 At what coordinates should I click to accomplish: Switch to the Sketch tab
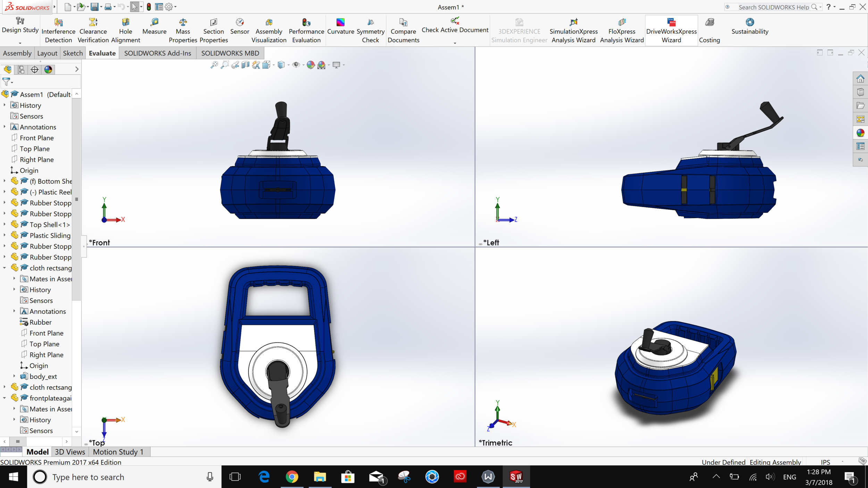point(73,53)
